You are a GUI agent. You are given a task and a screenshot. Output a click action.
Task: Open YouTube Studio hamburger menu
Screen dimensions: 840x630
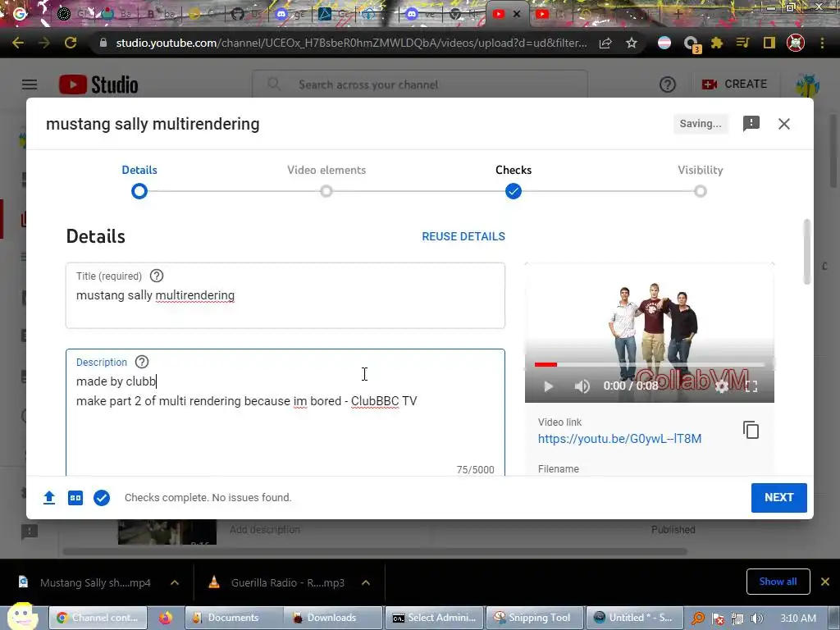pyautogui.click(x=30, y=84)
